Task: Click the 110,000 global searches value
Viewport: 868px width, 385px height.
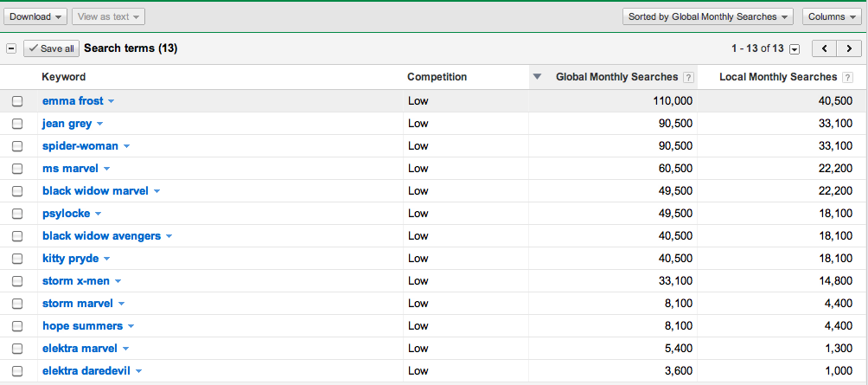Action: click(671, 101)
